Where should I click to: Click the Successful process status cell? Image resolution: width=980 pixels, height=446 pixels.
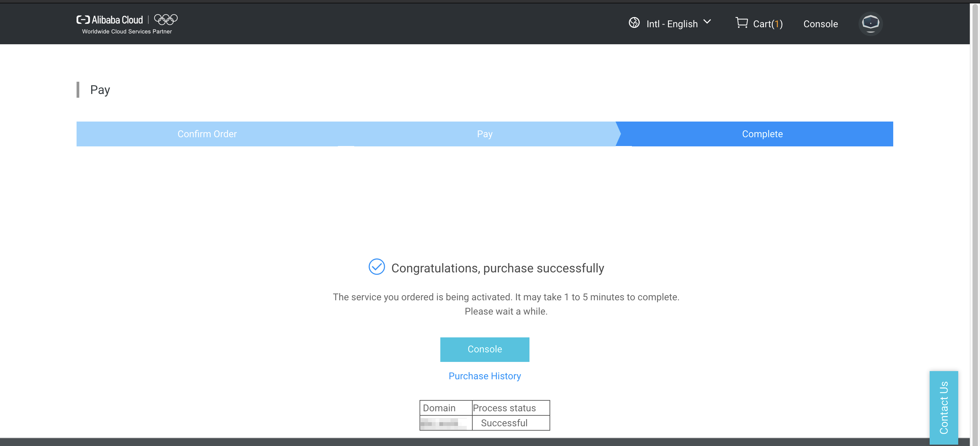504,423
